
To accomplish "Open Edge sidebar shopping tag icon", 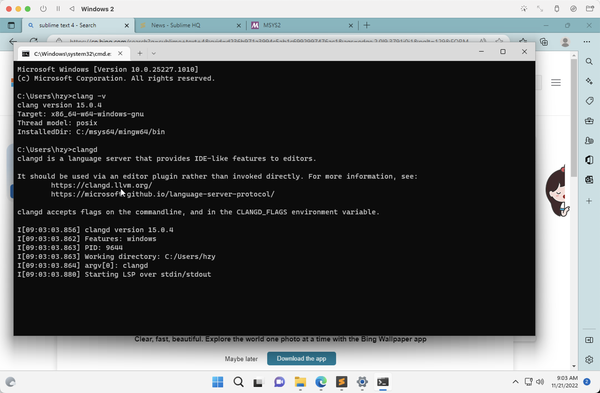I will coord(589,101).
